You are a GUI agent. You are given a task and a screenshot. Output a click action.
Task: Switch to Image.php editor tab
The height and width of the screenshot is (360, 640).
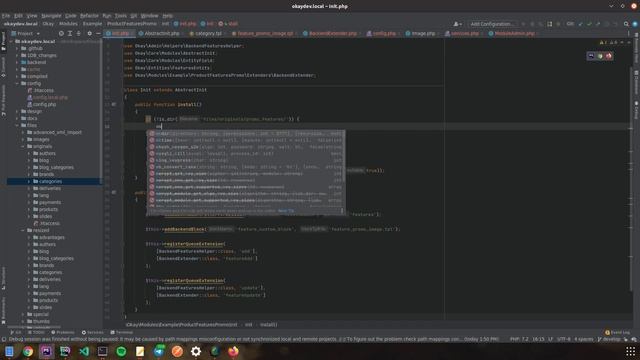pyautogui.click(x=423, y=33)
